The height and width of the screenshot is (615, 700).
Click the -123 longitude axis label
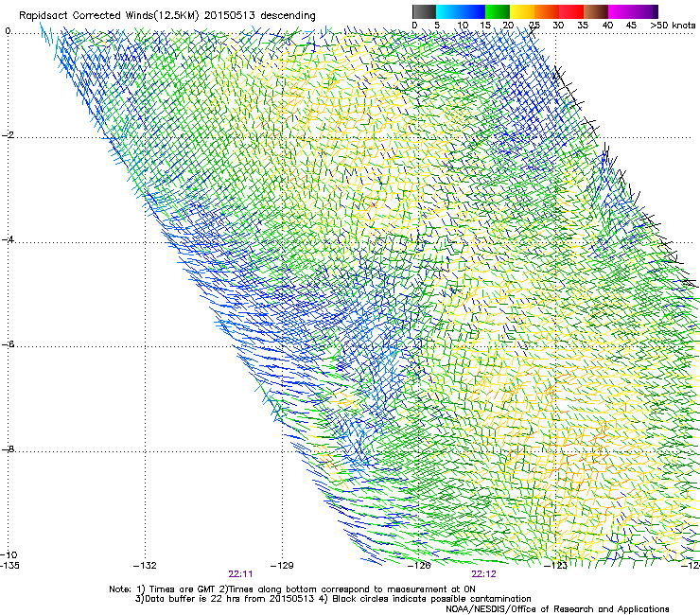coord(556,566)
